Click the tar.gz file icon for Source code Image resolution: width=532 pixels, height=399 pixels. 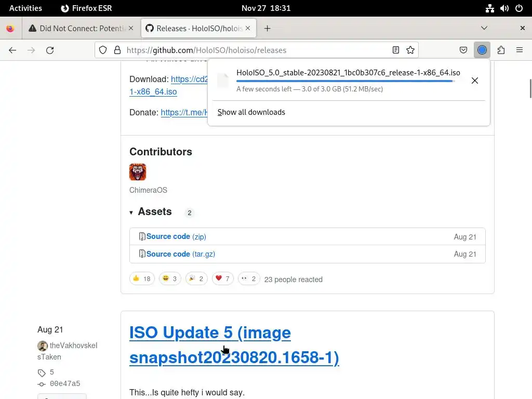pyautogui.click(x=142, y=254)
